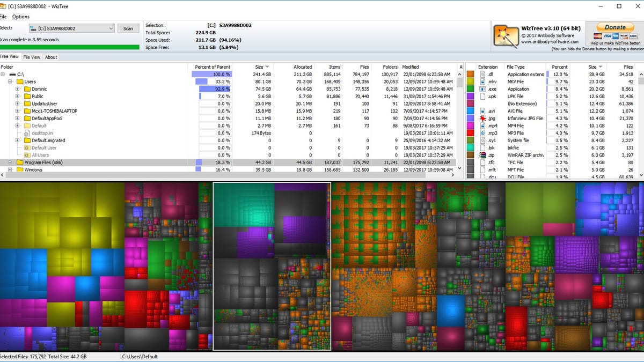The height and width of the screenshot is (362, 644).
Task: Click the Public folder icon
Action: [x=27, y=97]
